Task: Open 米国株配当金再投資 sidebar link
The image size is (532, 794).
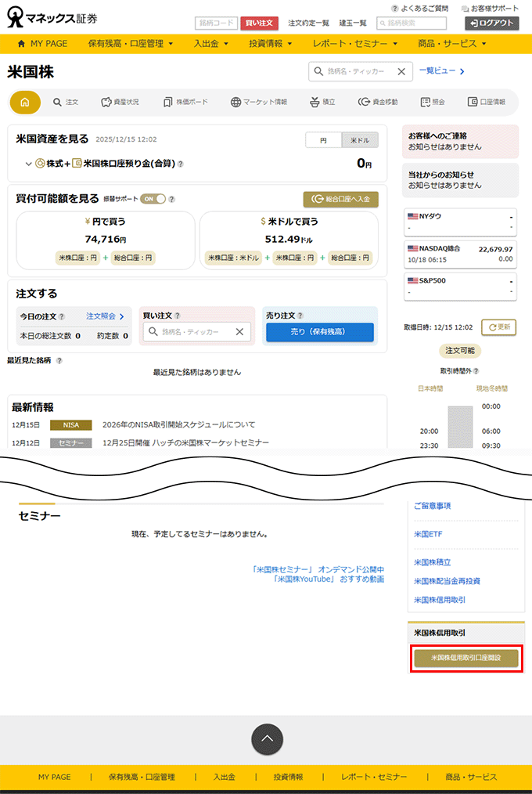Action: [447, 581]
